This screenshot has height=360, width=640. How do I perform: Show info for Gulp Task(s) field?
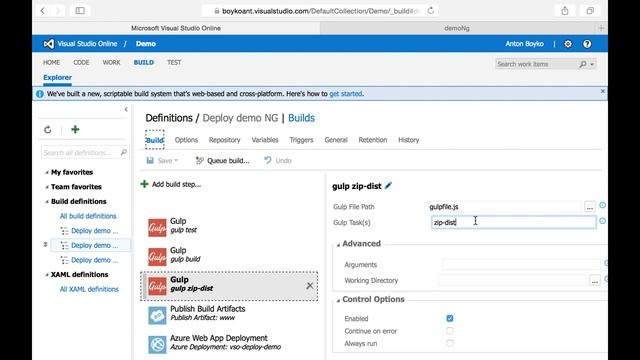pos(602,221)
